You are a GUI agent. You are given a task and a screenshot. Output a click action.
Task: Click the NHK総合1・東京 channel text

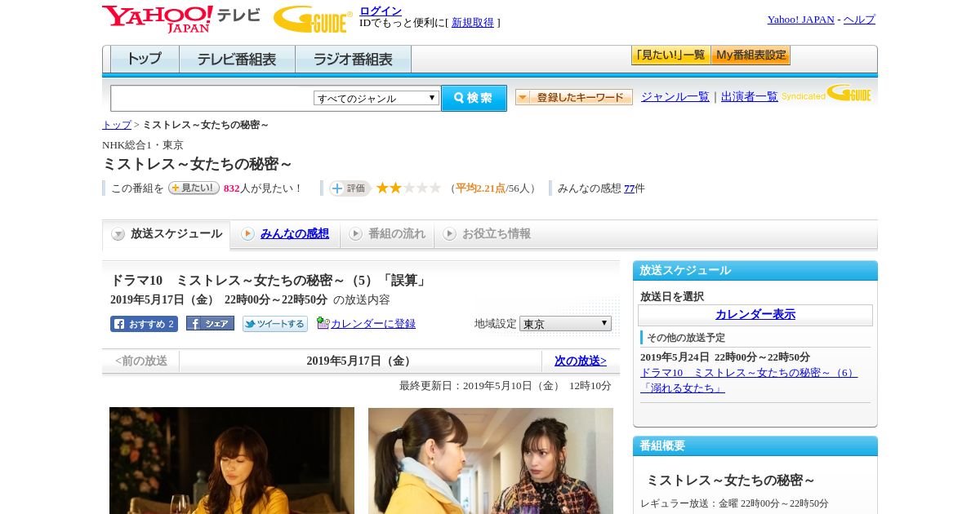143,145
